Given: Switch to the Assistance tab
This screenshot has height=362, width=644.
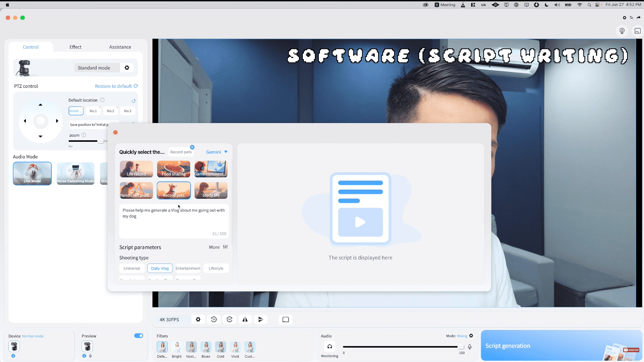Looking at the screenshot, I should point(120,47).
